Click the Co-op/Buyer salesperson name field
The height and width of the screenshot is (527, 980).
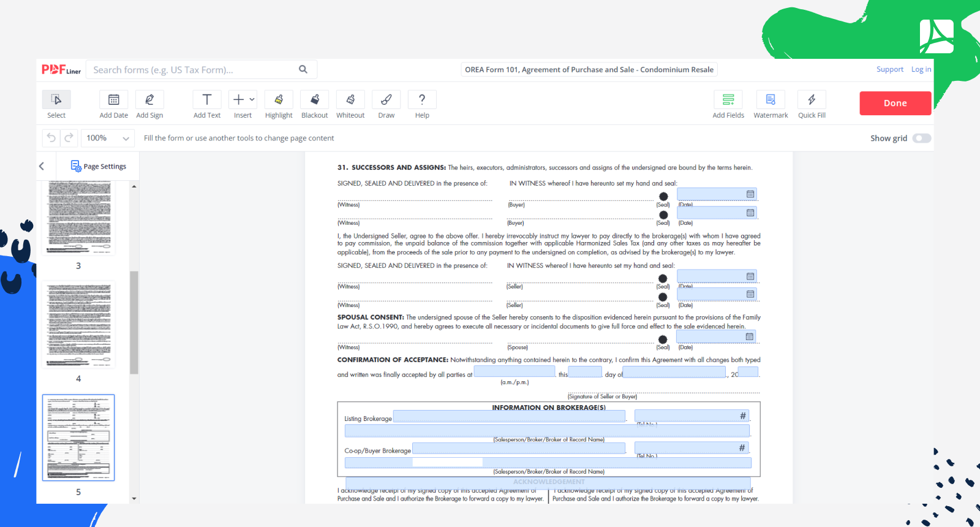(x=548, y=463)
